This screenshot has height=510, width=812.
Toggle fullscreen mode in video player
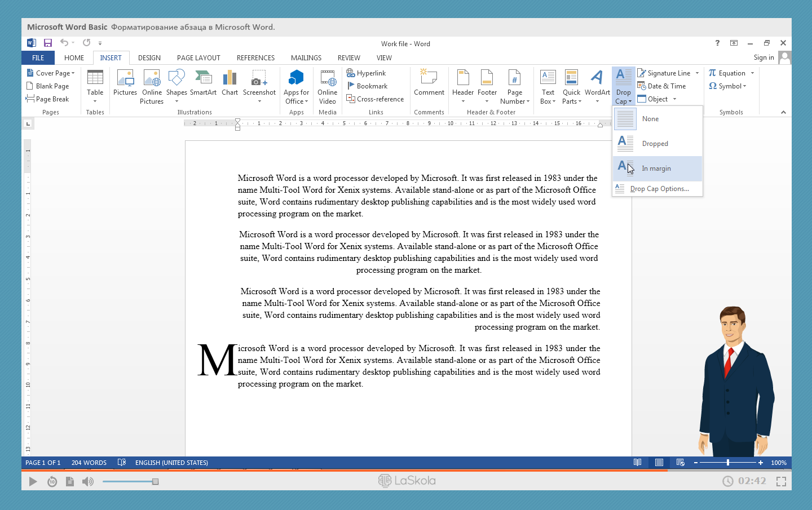[x=781, y=481]
